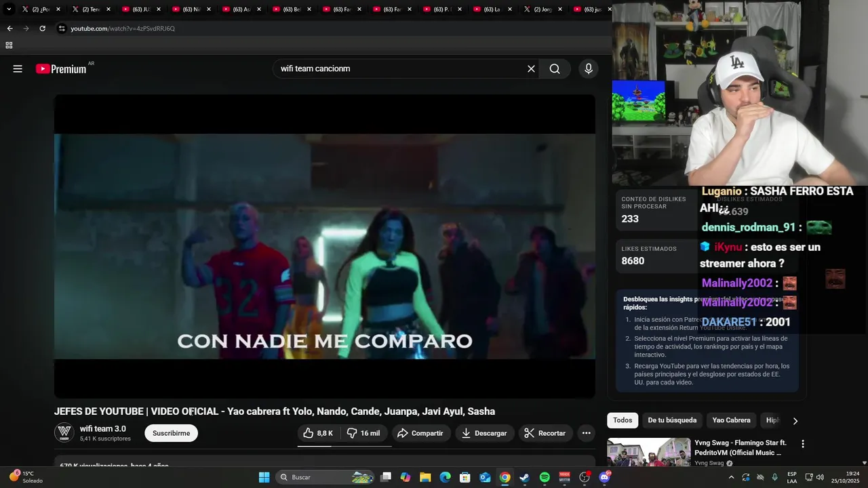This screenshot has width=868, height=488.
Task: Click the video player showing 'CON NADIE ME COMPARO'
Action: click(x=325, y=246)
